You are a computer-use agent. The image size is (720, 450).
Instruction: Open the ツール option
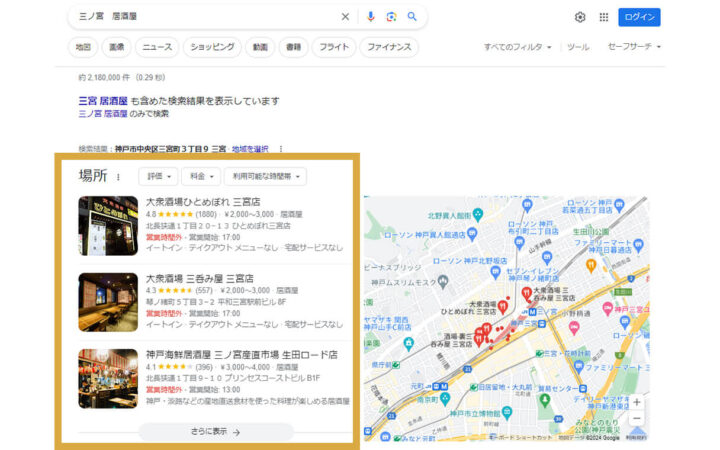[578, 47]
